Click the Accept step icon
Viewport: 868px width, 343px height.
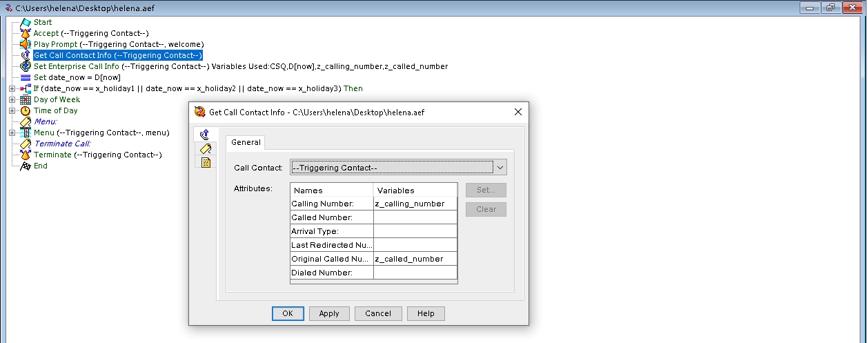pos(26,33)
